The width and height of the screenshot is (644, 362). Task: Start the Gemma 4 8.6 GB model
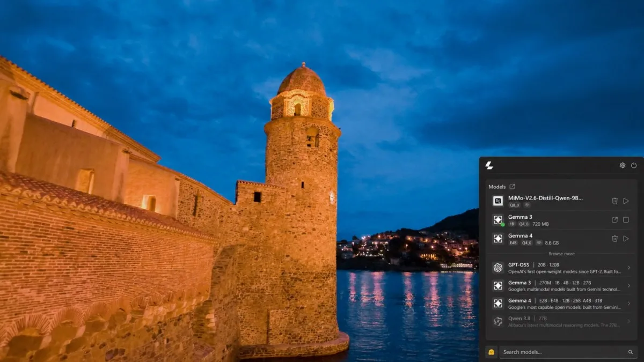coord(626,238)
